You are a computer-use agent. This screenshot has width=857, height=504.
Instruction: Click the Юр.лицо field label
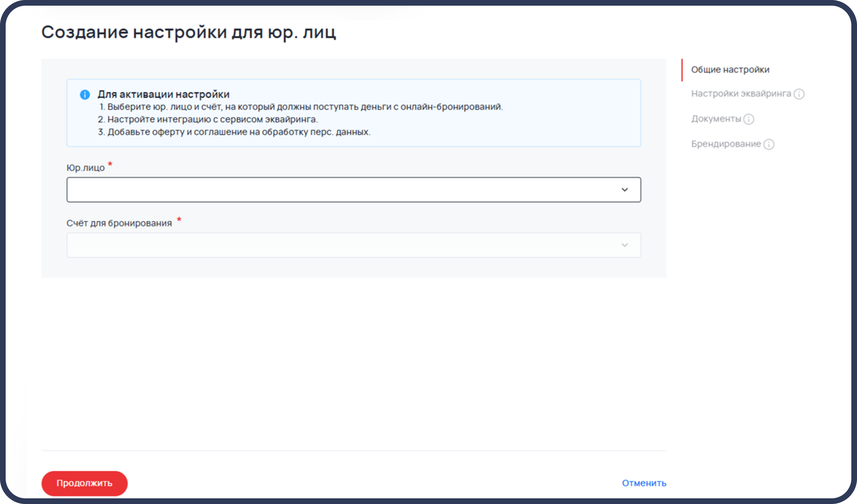pyautogui.click(x=85, y=168)
